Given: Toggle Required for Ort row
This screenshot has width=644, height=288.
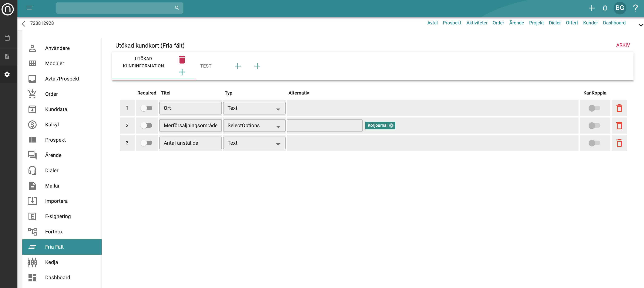Looking at the screenshot, I should point(146,108).
